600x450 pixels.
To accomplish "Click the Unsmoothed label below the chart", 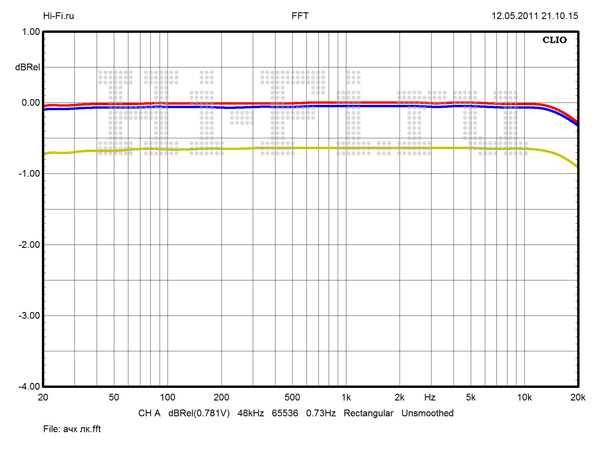I will pos(428,412).
